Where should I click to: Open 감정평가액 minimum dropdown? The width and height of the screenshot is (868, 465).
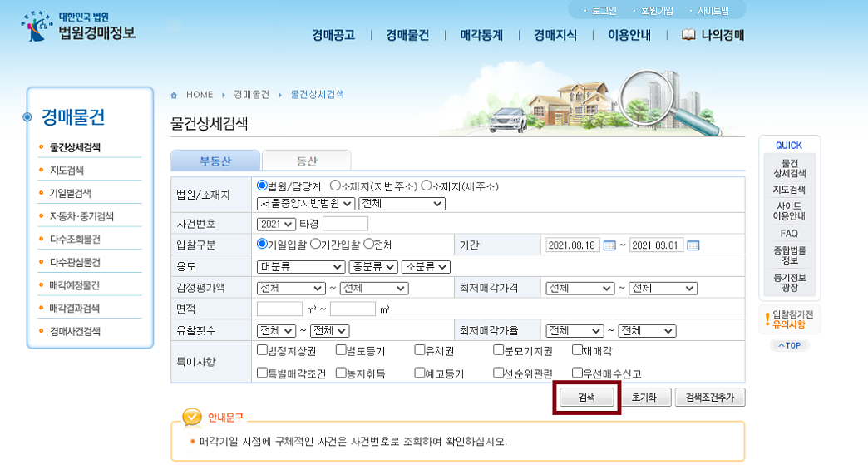point(291,289)
